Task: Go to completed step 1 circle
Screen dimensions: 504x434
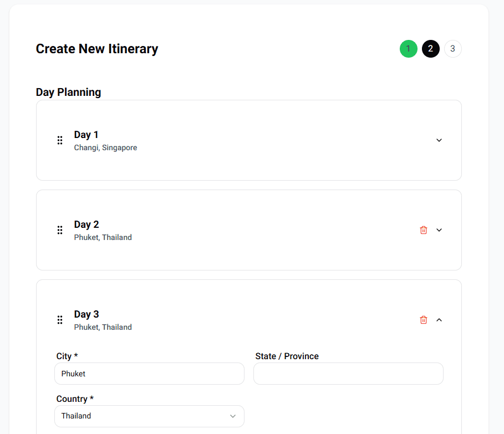Action: tap(408, 49)
